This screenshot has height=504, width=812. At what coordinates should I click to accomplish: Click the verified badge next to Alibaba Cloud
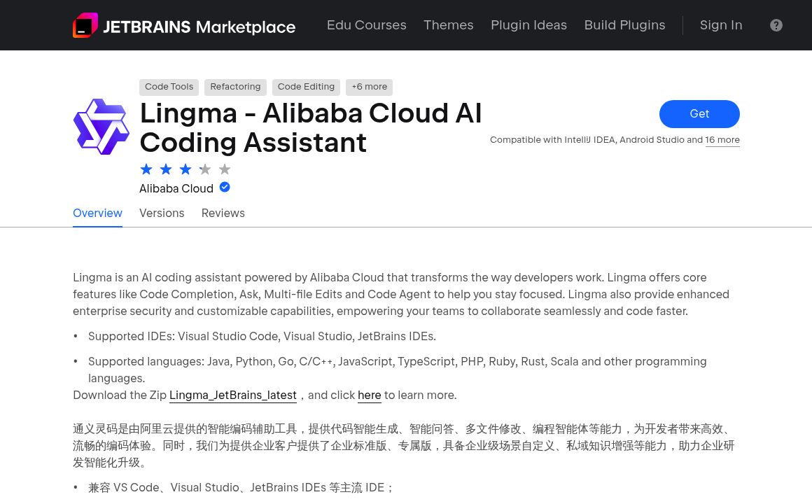[225, 187]
